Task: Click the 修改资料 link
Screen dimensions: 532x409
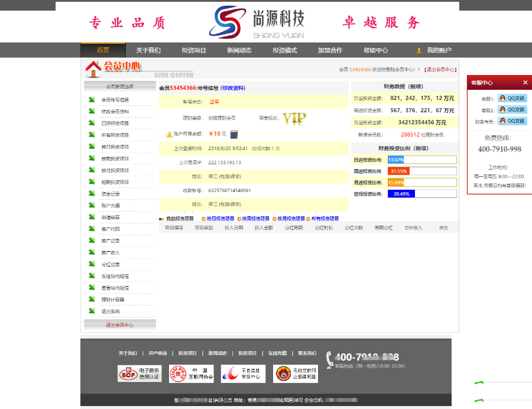Action: (x=233, y=88)
